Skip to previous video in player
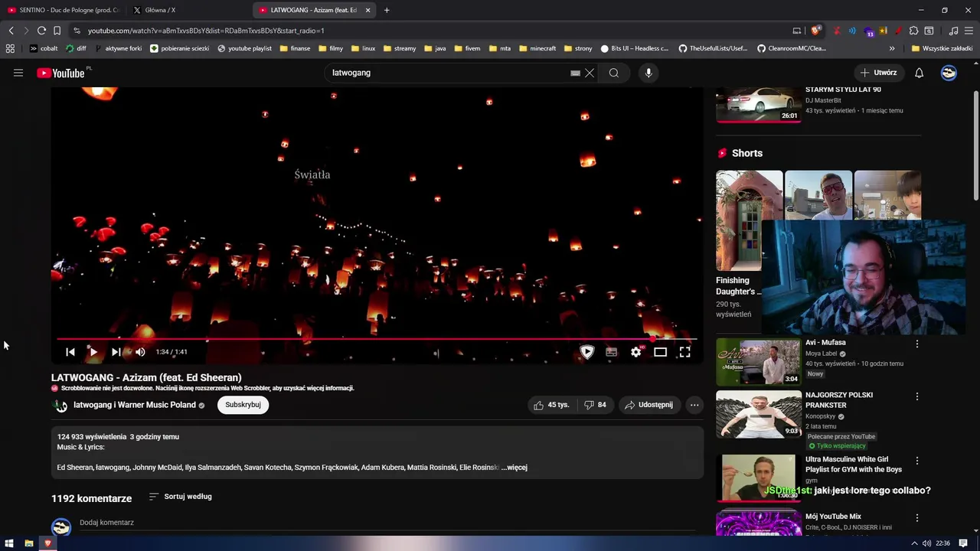 click(70, 352)
